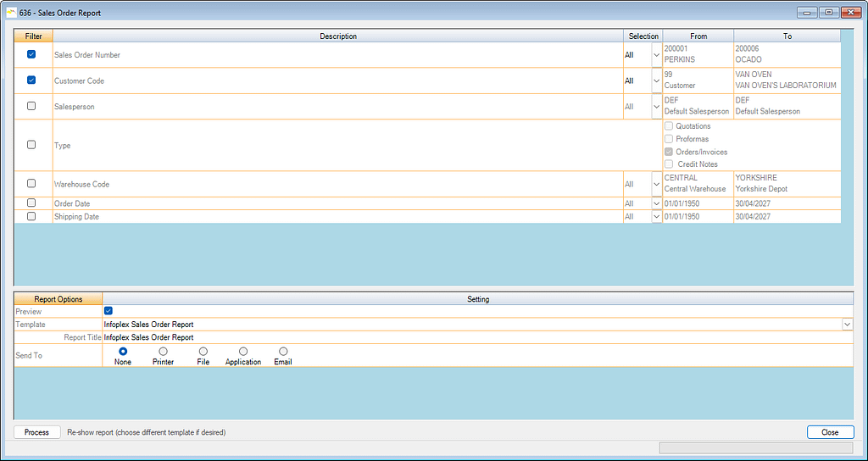Choose Email as the Send To option
This screenshot has width=868, height=461.
(283, 352)
